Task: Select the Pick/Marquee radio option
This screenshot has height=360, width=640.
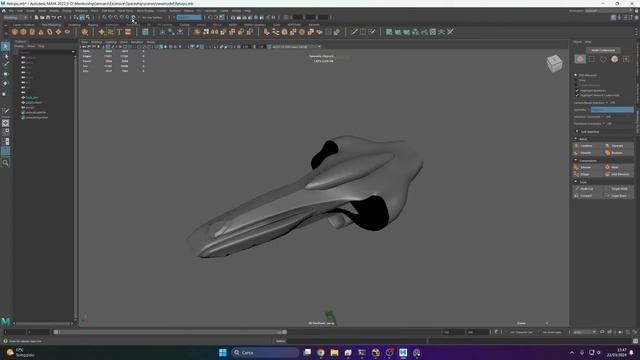Action: tap(576, 75)
